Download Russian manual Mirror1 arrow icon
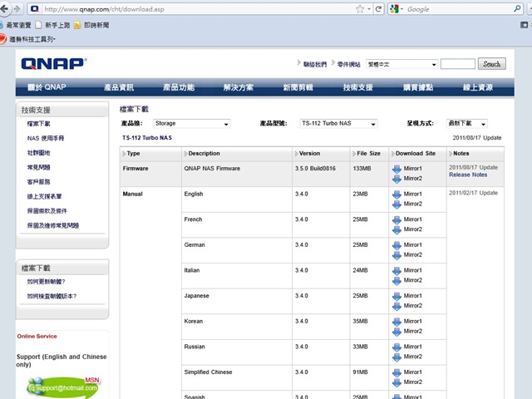 pos(397,347)
